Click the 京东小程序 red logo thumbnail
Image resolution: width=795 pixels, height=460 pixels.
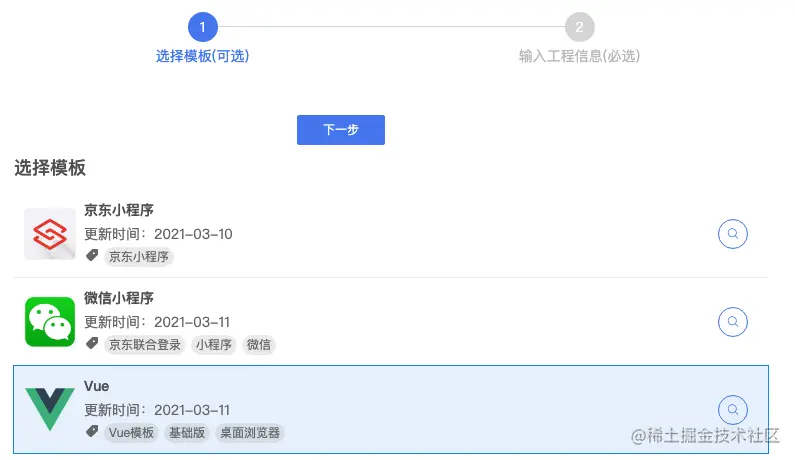click(50, 234)
